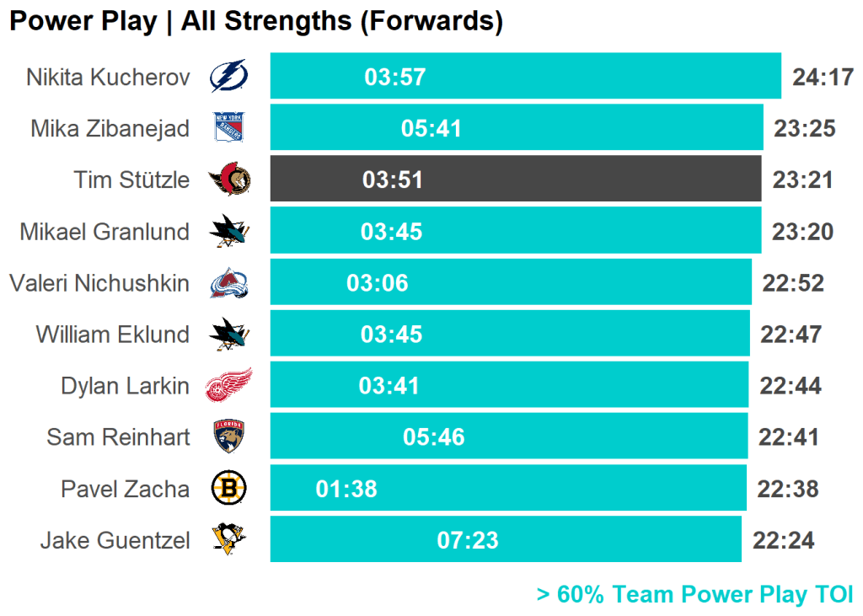Click the Detroit Red Wings logo

pos(228,386)
